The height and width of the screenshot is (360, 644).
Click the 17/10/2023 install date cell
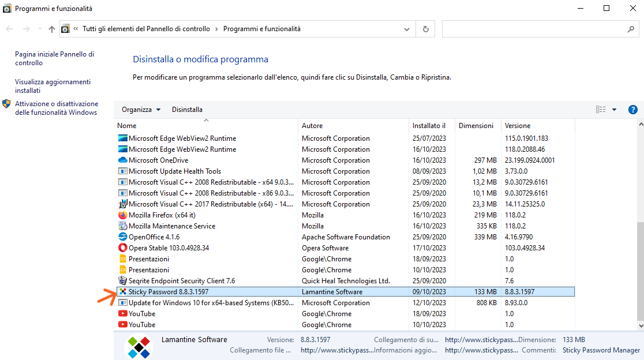429,248
